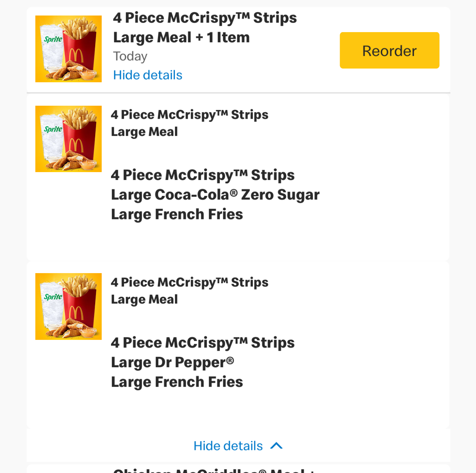Click Large French Fries under Dr Pepper
This screenshot has width=476, height=473.
tap(177, 382)
